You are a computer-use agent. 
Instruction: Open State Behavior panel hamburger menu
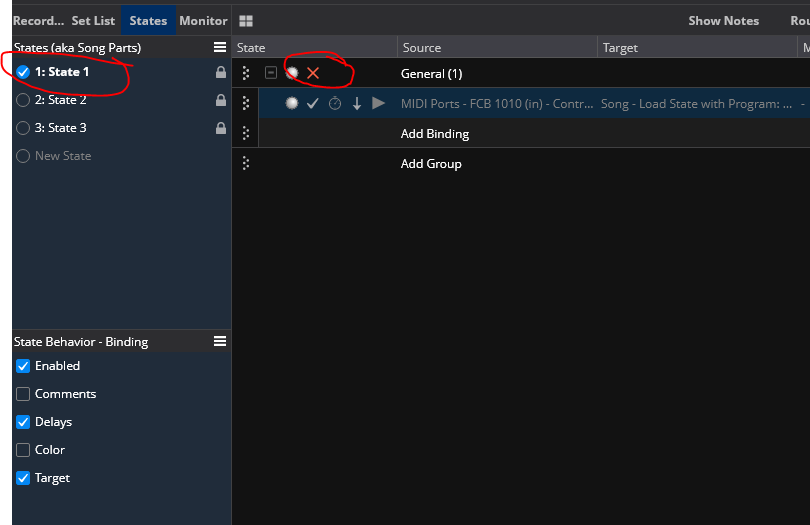click(220, 341)
